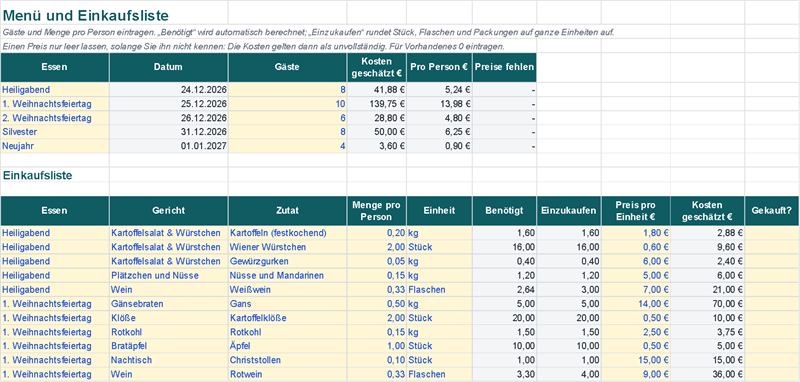Select the dish 'Plätzchen und Nüsse'
The width and height of the screenshot is (800, 382).
point(168,275)
